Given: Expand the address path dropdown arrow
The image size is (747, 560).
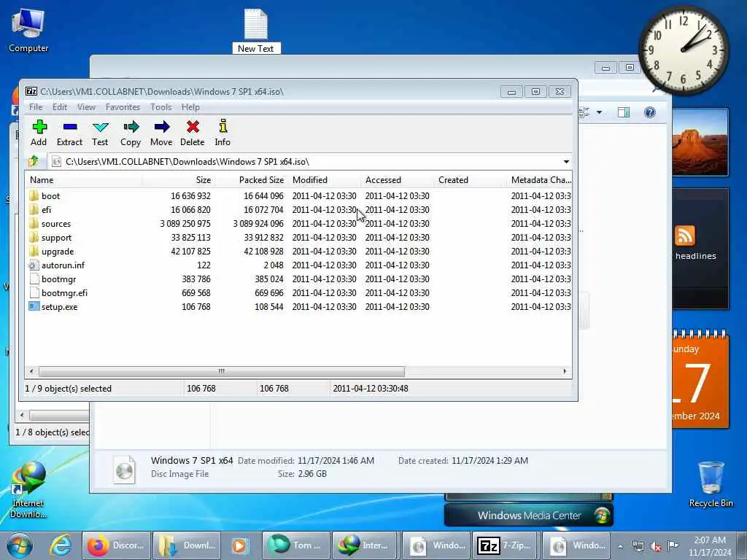Looking at the screenshot, I should pyautogui.click(x=566, y=162).
